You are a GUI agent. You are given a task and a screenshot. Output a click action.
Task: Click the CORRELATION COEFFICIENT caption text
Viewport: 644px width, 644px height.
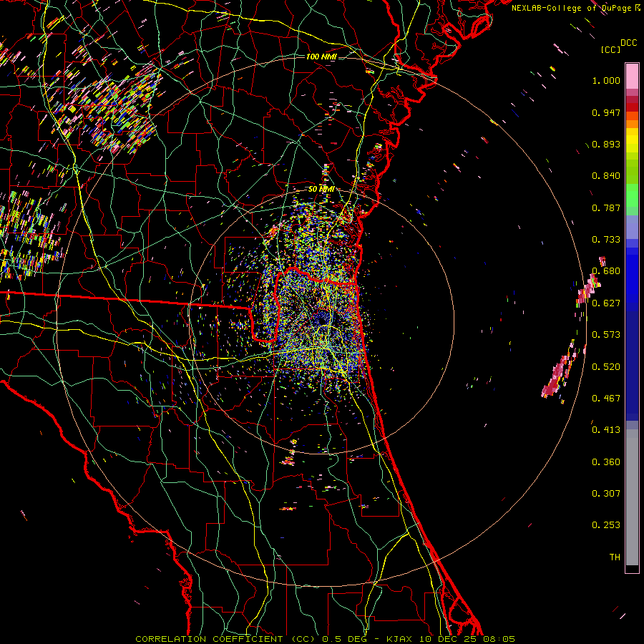click(x=209, y=639)
